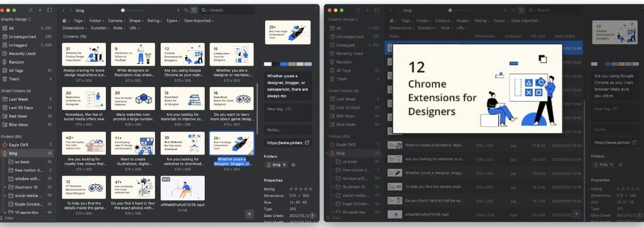
Task: Open the Pinterest URL external link icon in left window
Action: coord(307,143)
